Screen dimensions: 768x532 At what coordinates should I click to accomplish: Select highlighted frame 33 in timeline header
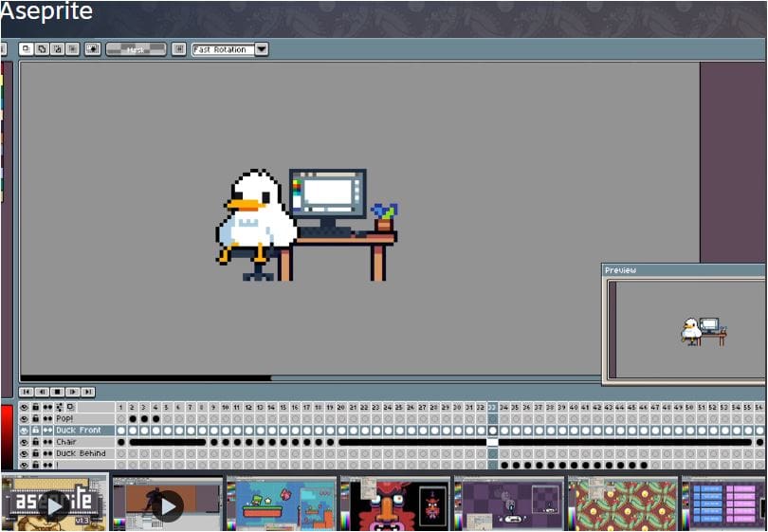[x=492, y=407]
